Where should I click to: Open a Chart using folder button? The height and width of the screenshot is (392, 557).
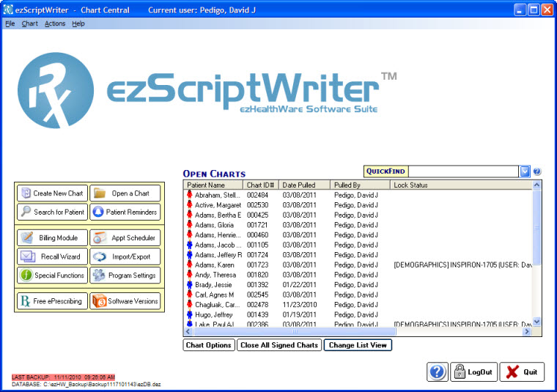click(x=125, y=193)
